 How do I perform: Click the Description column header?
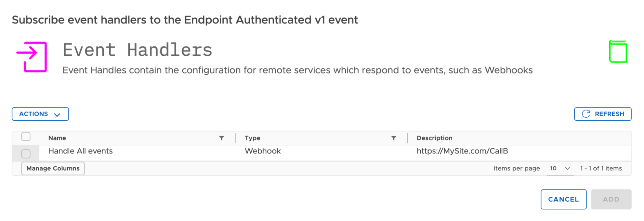434,138
